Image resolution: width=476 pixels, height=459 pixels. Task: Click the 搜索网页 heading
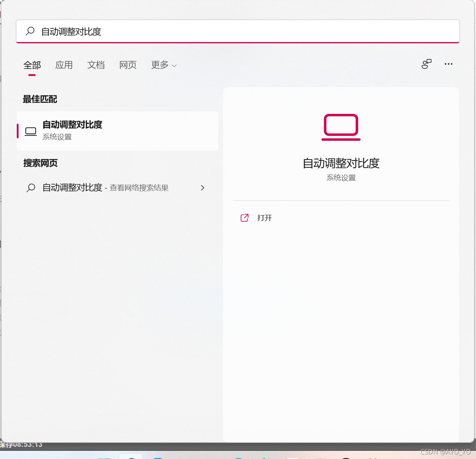[x=40, y=163]
